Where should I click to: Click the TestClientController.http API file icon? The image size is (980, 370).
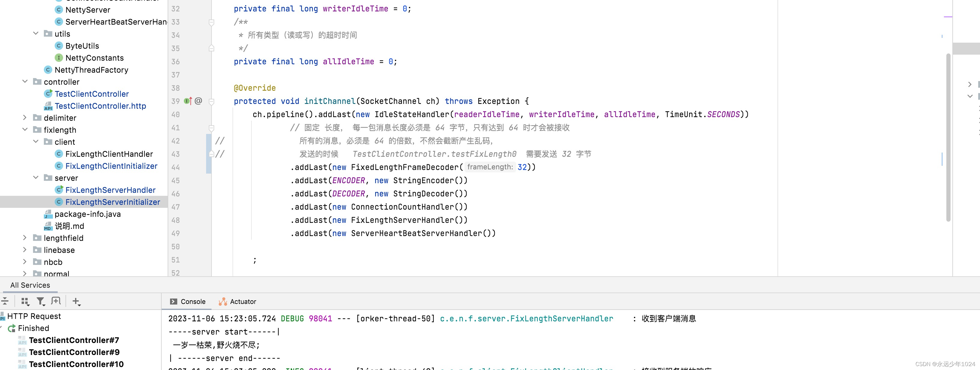click(48, 106)
